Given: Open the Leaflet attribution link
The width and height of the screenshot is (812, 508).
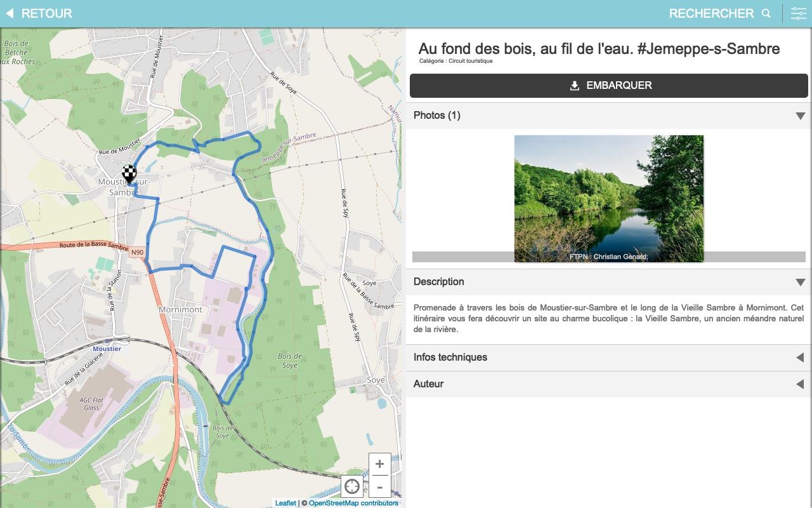Looking at the screenshot, I should tap(285, 503).
